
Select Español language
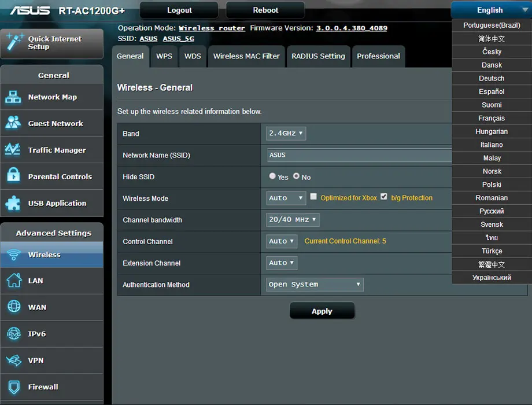(492, 91)
